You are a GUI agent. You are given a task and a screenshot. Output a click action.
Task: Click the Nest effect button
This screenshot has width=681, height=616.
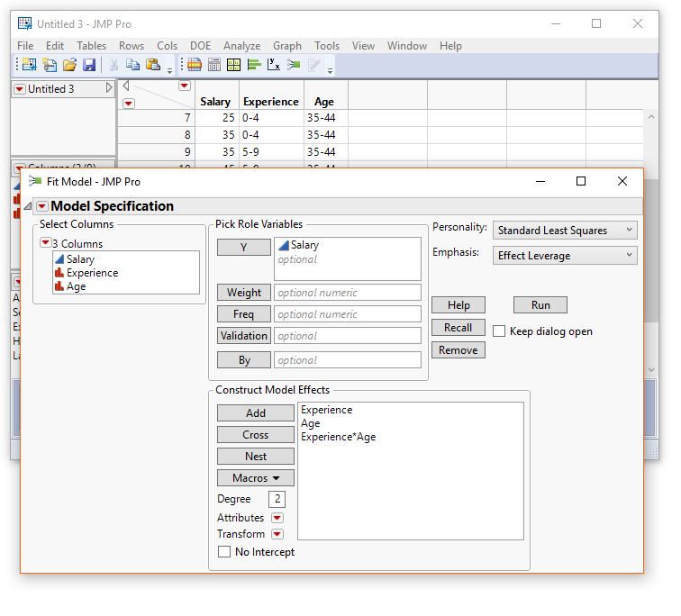[x=256, y=457]
